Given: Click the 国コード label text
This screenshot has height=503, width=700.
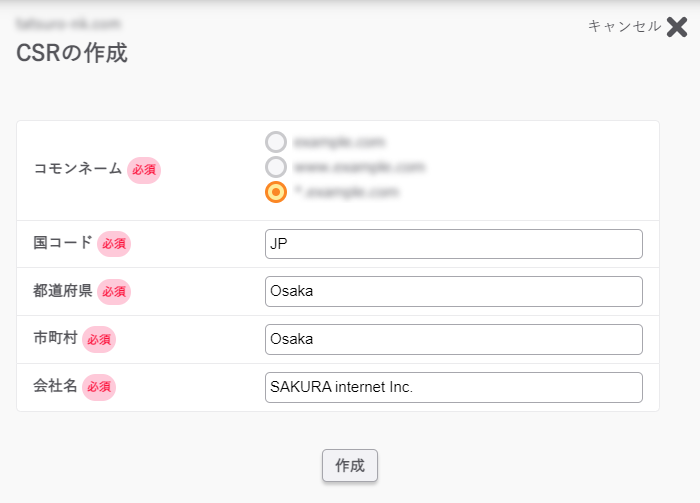Looking at the screenshot, I should pos(62,243).
